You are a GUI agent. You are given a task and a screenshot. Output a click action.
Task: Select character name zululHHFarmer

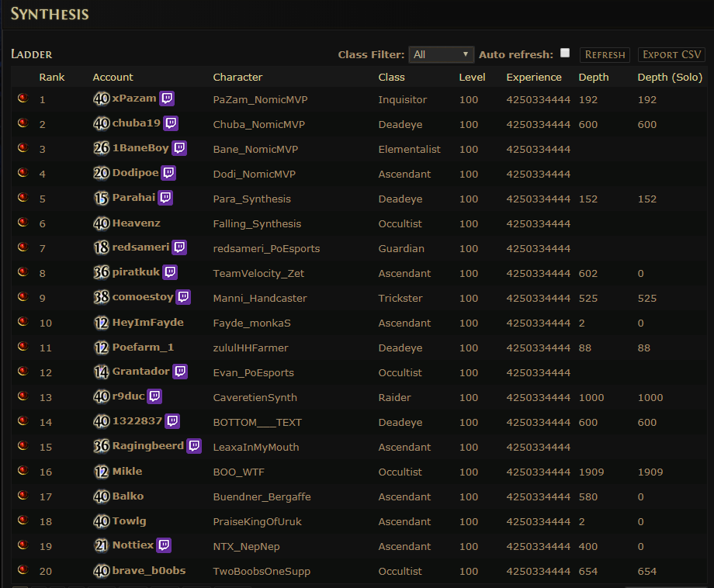click(251, 348)
